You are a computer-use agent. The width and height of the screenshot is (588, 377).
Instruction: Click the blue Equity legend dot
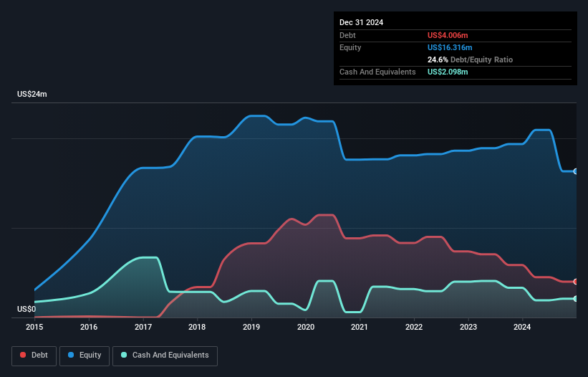click(71, 355)
